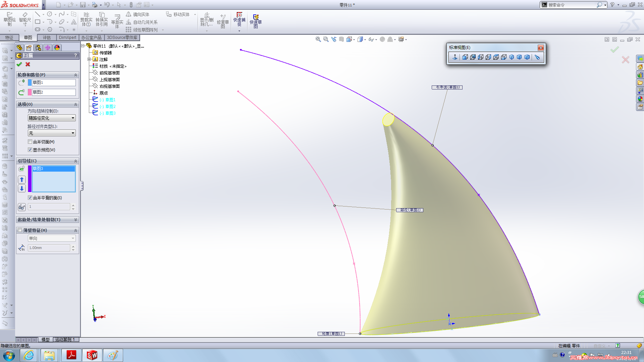The height and width of the screenshot is (362, 644).
Task: Open 路径对齐类型 dropdown
Action: [x=52, y=133]
